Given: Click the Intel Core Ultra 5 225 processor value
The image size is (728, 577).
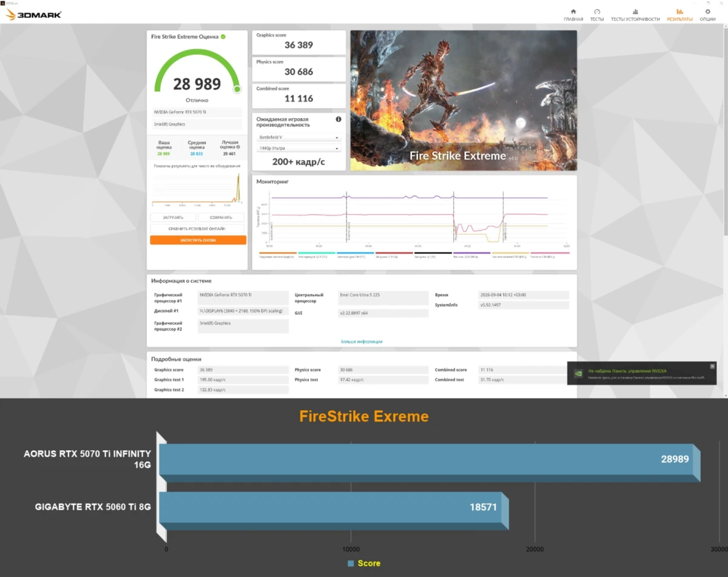Looking at the screenshot, I should [x=383, y=297].
